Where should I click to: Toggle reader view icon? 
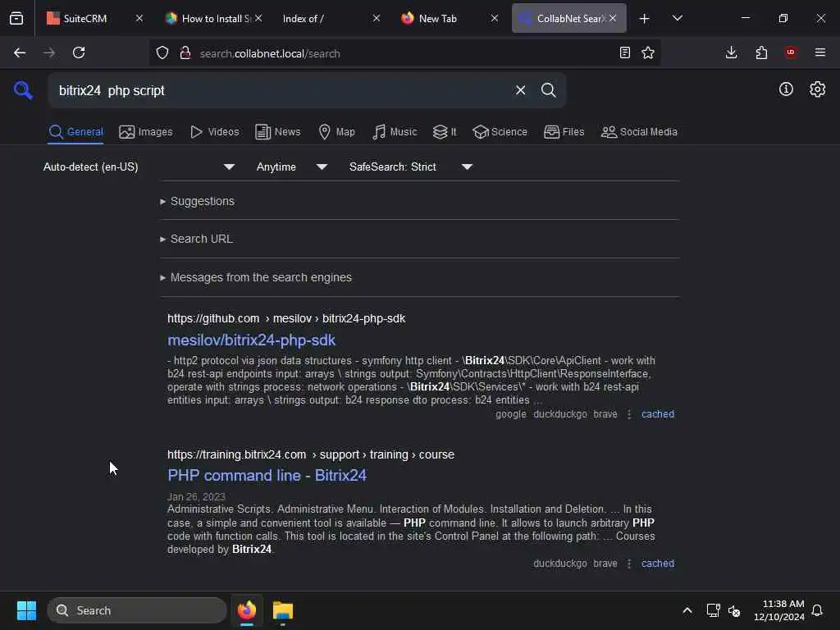pos(624,52)
